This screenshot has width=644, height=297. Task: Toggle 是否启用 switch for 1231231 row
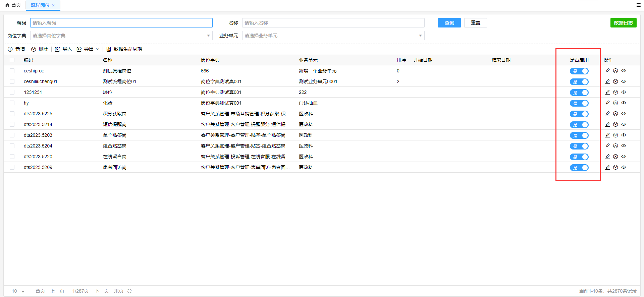click(579, 93)
